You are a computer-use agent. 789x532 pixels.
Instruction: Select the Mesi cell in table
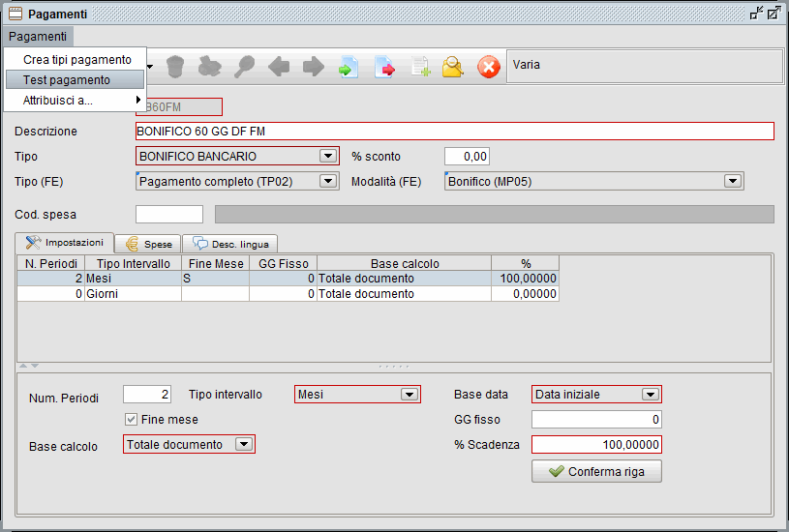point(134,279)
